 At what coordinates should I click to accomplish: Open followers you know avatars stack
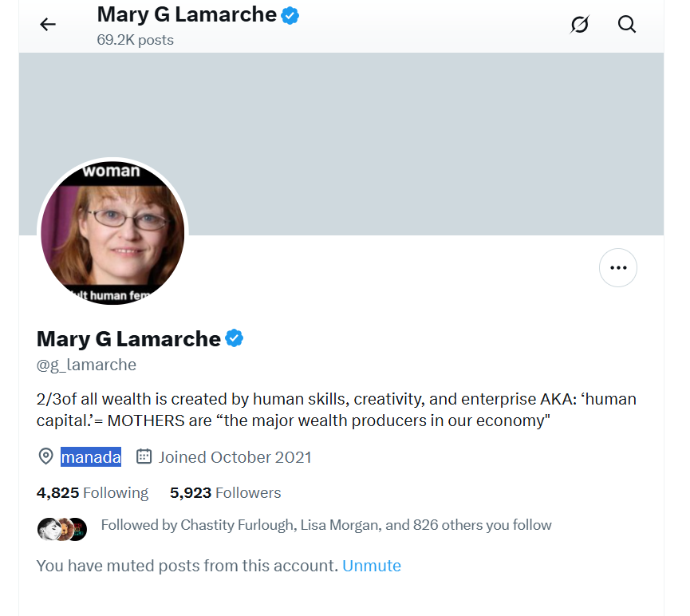tap(62, 529)
